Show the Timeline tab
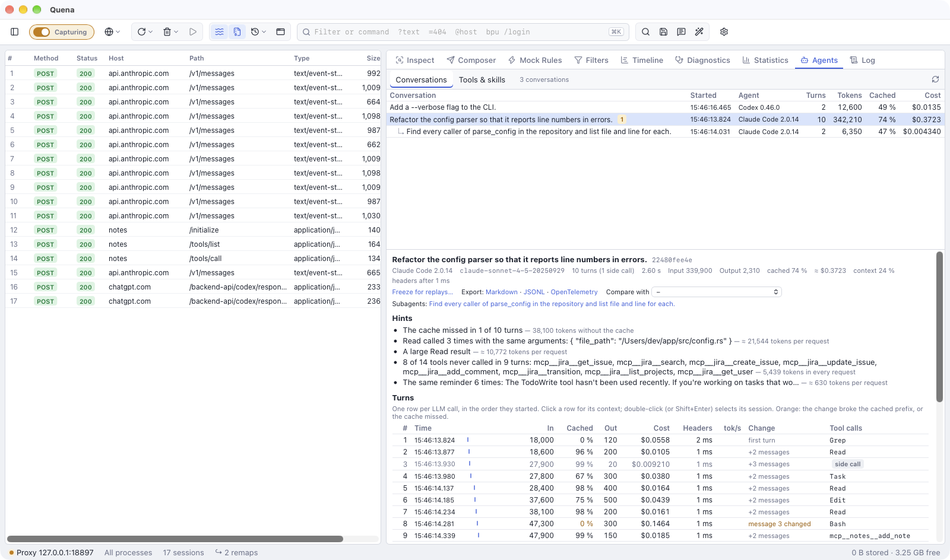 click(x=642, y=61)
